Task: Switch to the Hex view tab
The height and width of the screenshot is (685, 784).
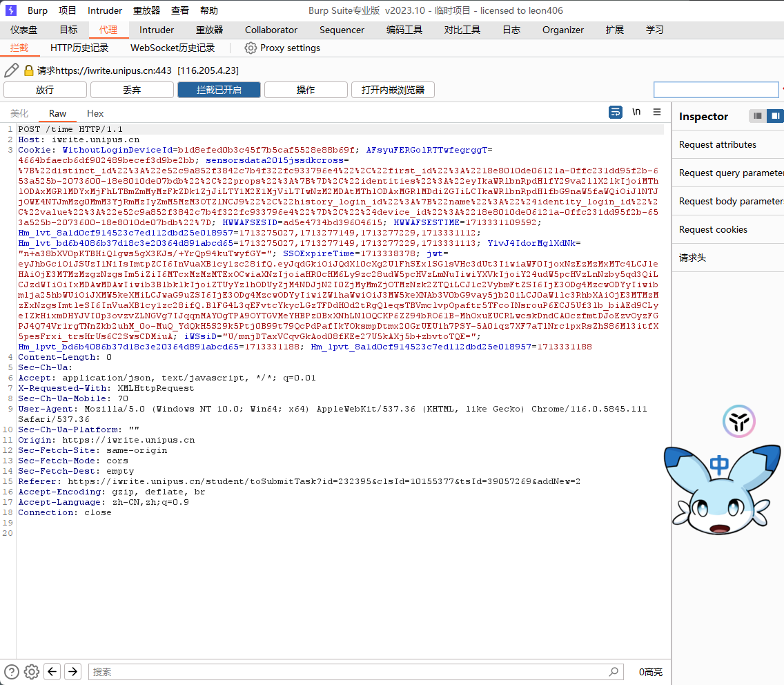Action: [95, 113]
